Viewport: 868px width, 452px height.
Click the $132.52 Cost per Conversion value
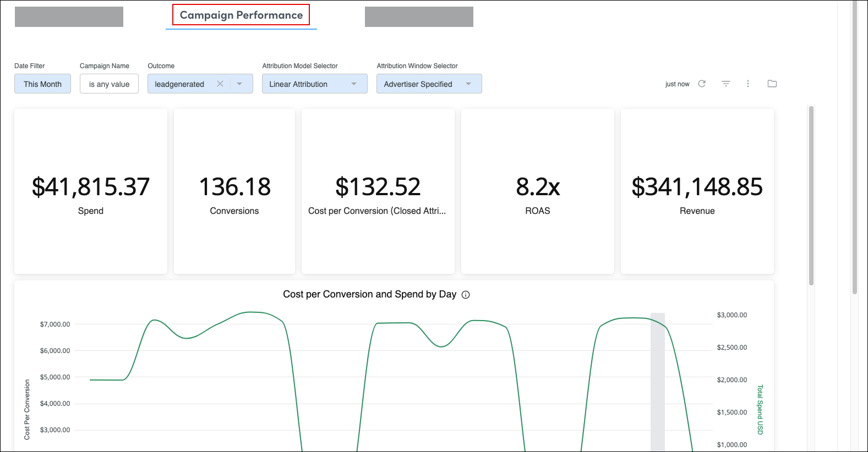click(378, 187)
